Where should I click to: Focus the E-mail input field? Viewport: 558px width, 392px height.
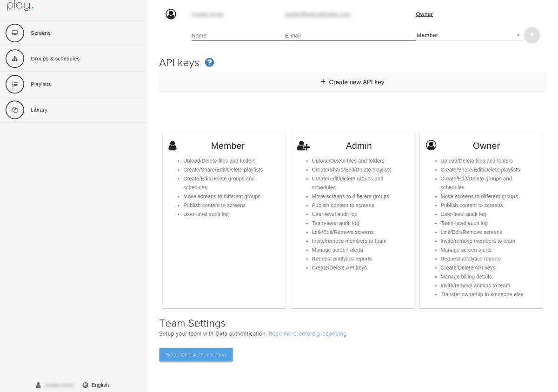click(350, 35)
